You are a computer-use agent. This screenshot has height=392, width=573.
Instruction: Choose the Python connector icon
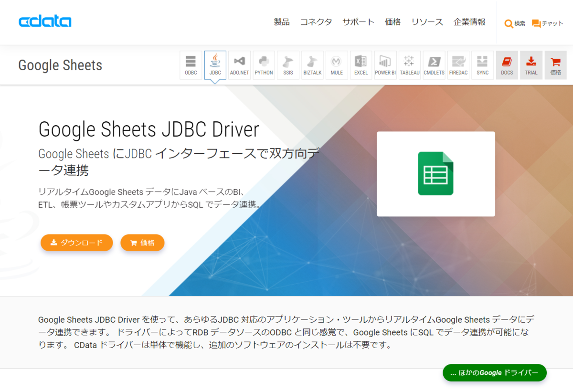264,65
